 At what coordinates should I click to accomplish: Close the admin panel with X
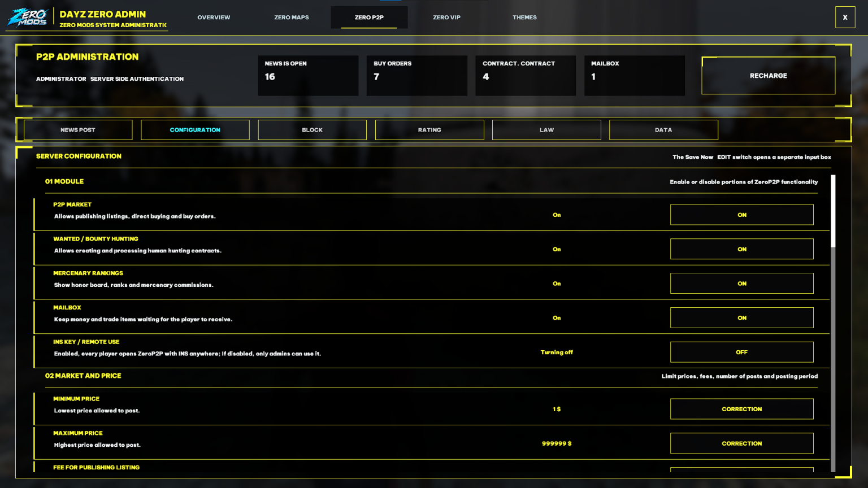[845, 18]
